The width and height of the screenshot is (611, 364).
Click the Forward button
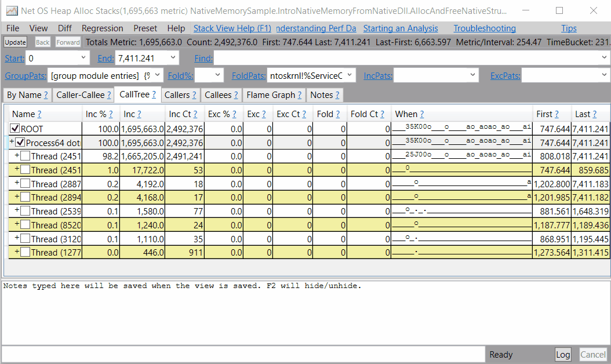[x=68, y=42]
